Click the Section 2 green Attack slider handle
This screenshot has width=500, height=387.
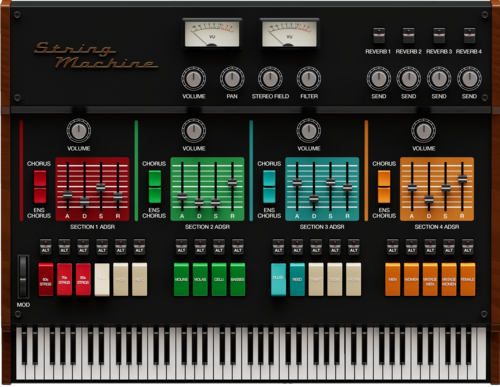182,196
